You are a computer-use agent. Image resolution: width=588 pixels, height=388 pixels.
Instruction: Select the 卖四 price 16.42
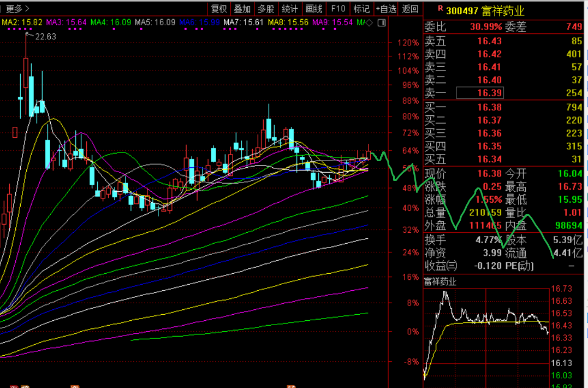pos(489,54)
